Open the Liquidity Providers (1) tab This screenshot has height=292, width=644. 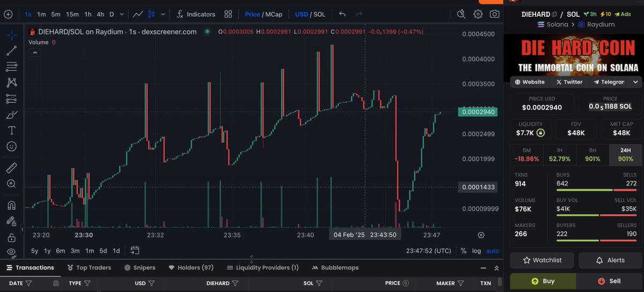[x=262, y=267]
